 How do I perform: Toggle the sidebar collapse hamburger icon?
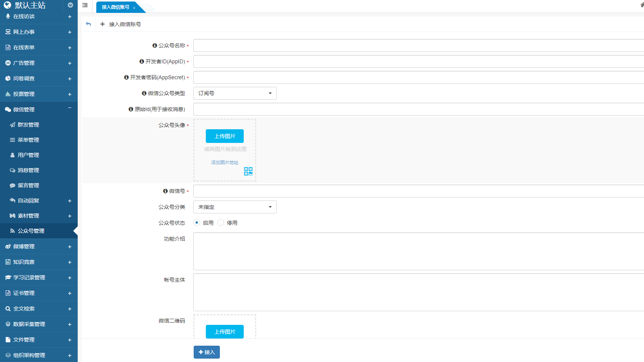(85, 5)
